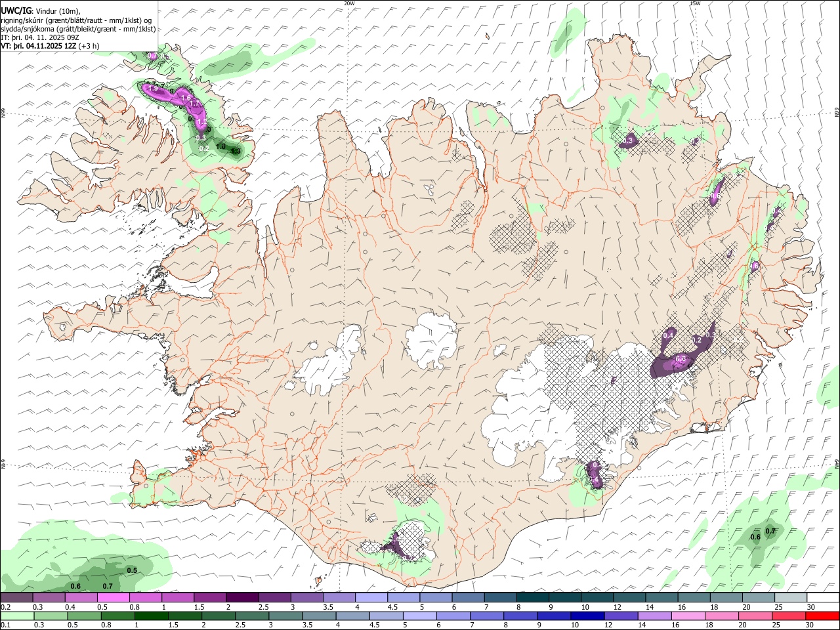Click the '0.7' rain value in southwest ocean

108,586
